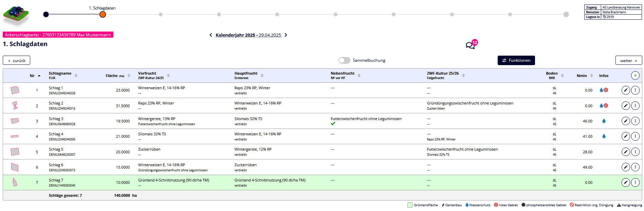Open more options menu for Schlag 2
The height and width of the screenshot is (211, 644).
[x=635, y=106]
